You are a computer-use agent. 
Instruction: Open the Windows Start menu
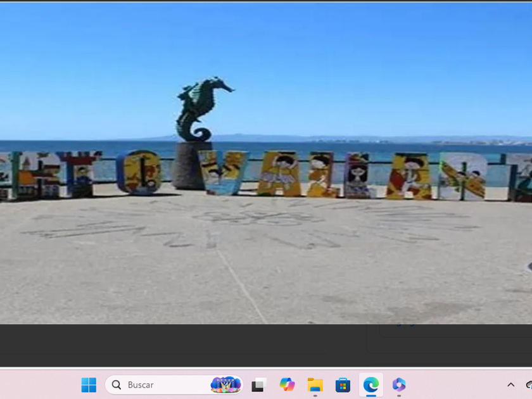(x=89, y=384)
